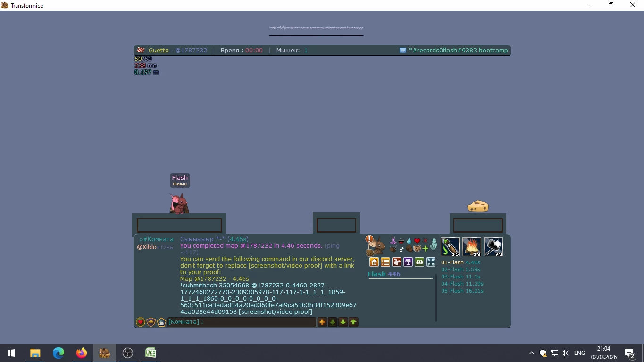Open the Windows Start menu

(11, 353)
